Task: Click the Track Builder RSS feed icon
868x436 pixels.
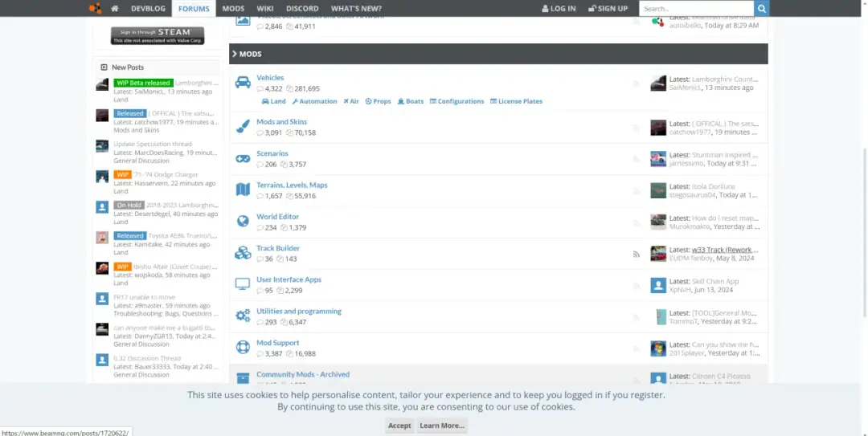Action: (x=636, y=254)
